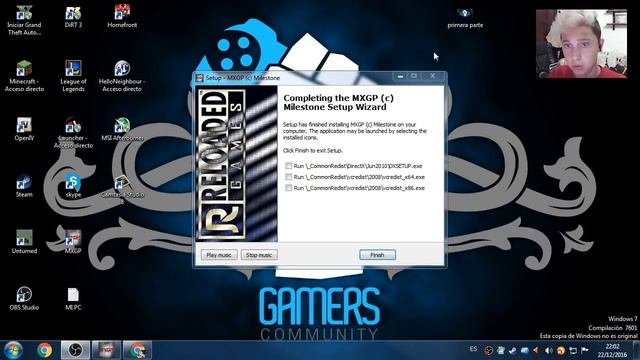The image size is (640, 360).
Task: Open League of Legends shortcut
Action: coord(73,77)
